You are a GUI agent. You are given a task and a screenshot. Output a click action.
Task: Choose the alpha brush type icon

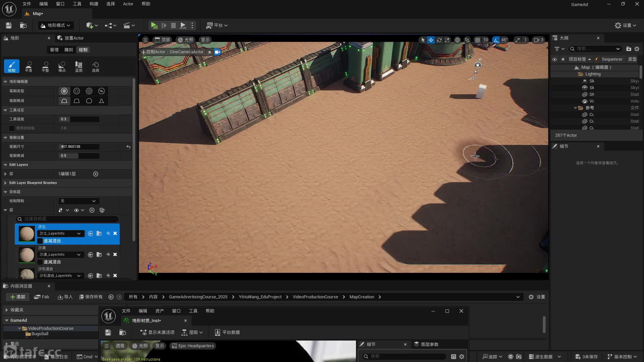[x=76, y=91]
